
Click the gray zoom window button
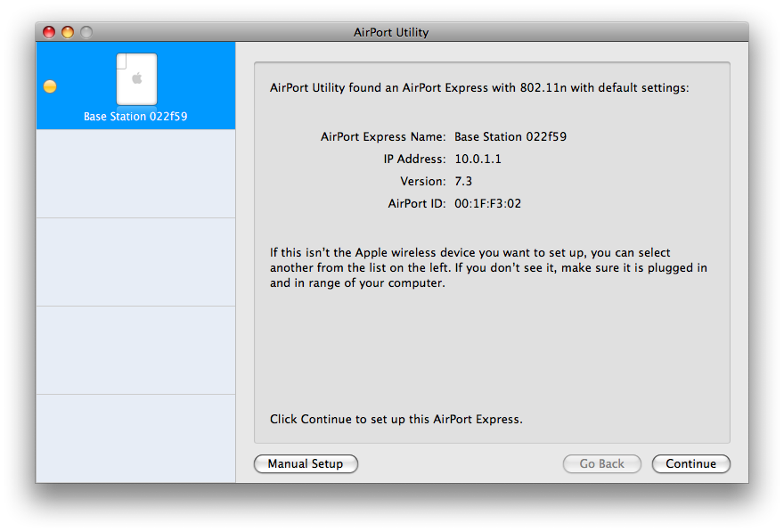coord(86,32)
